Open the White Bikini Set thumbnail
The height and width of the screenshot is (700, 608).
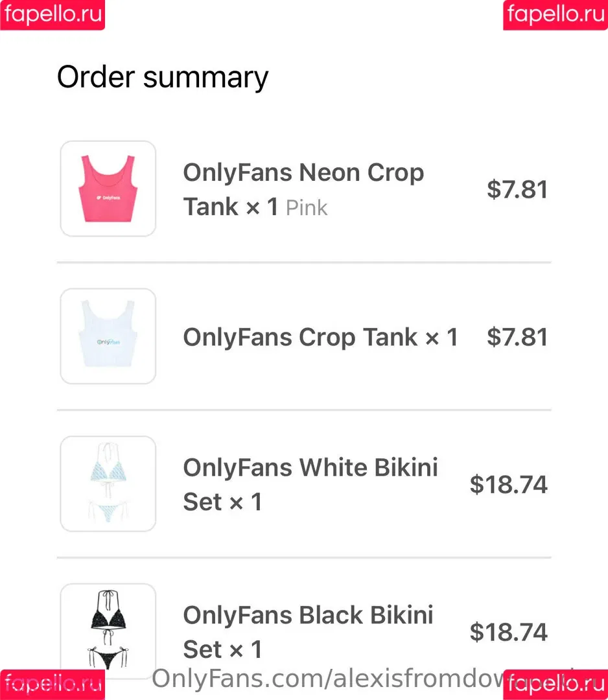108,484
